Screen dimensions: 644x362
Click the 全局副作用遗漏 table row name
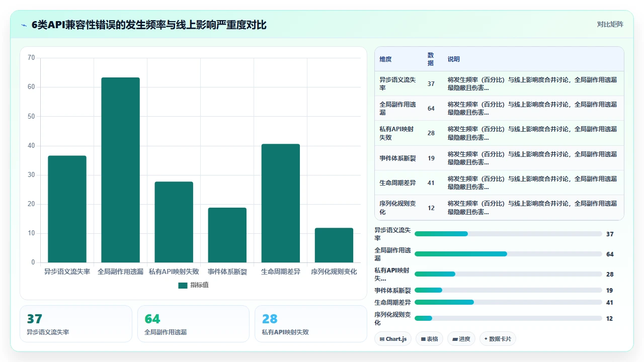pos(397,109)
